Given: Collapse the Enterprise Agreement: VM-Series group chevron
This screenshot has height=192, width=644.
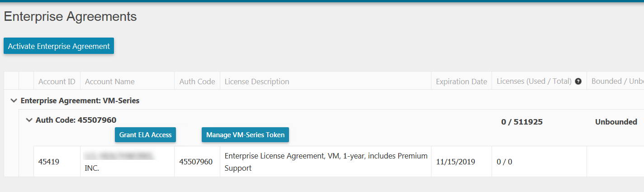Looking at the screenshot, I should (14, 101).
